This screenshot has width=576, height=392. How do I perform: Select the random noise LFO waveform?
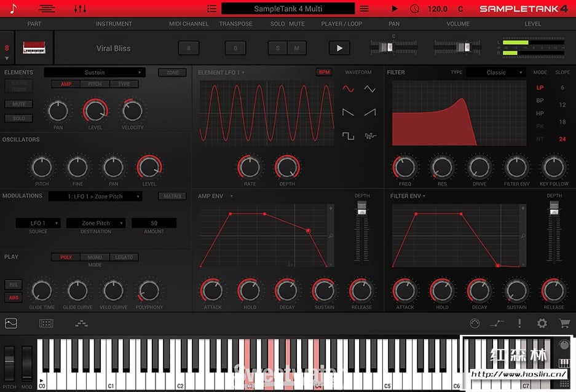point(370,136)
